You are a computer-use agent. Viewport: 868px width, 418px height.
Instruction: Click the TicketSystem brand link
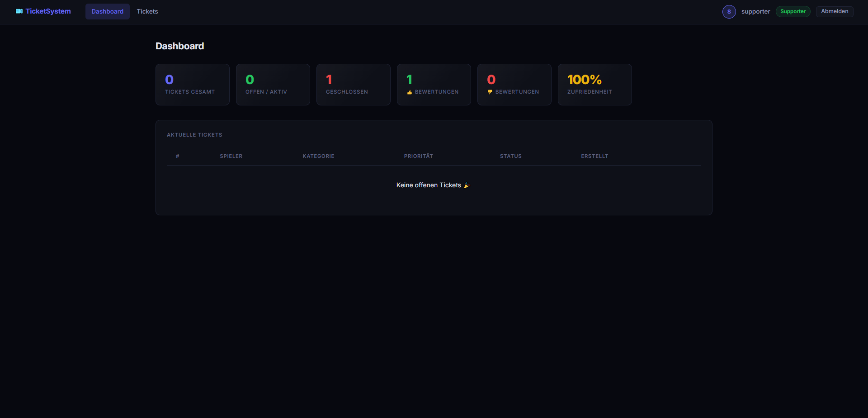pyautogui.click(x=43, y=11)
